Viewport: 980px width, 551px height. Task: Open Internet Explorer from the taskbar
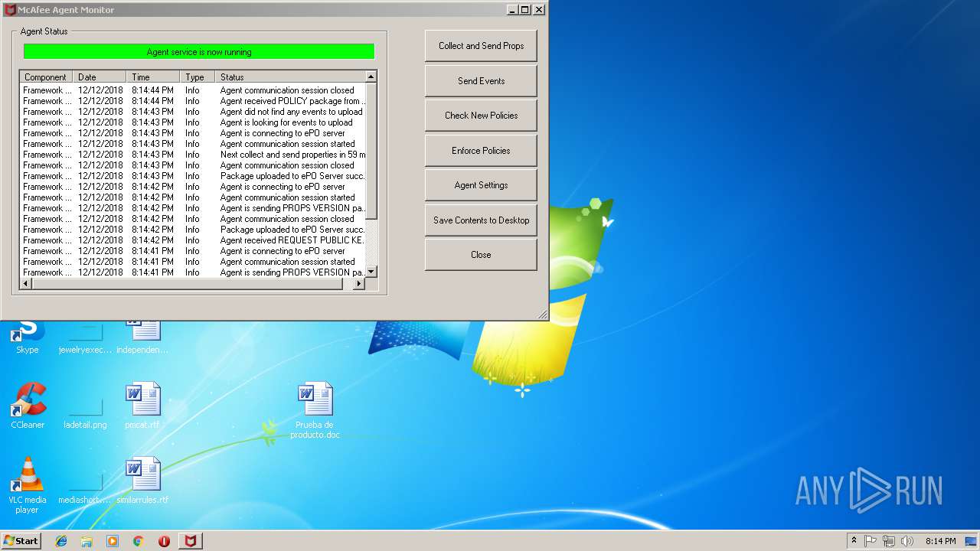61,541
